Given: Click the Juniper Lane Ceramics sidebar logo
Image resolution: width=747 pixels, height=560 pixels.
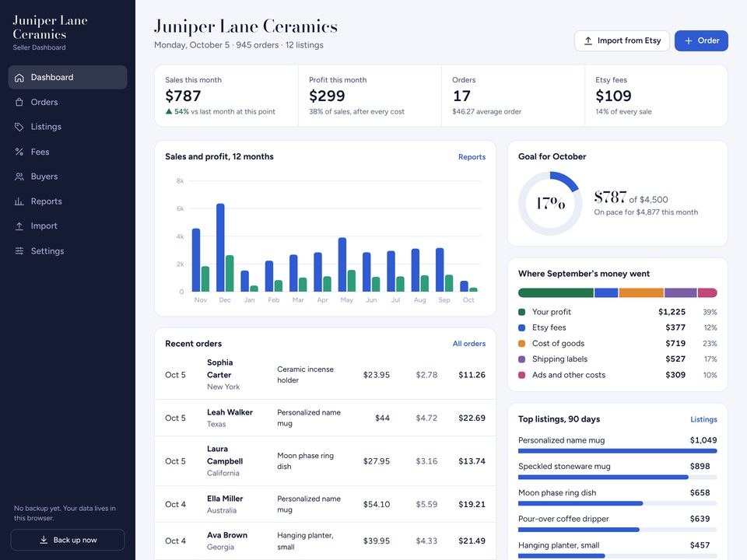Looking at the screenshot, I should (x=50, y=27).
